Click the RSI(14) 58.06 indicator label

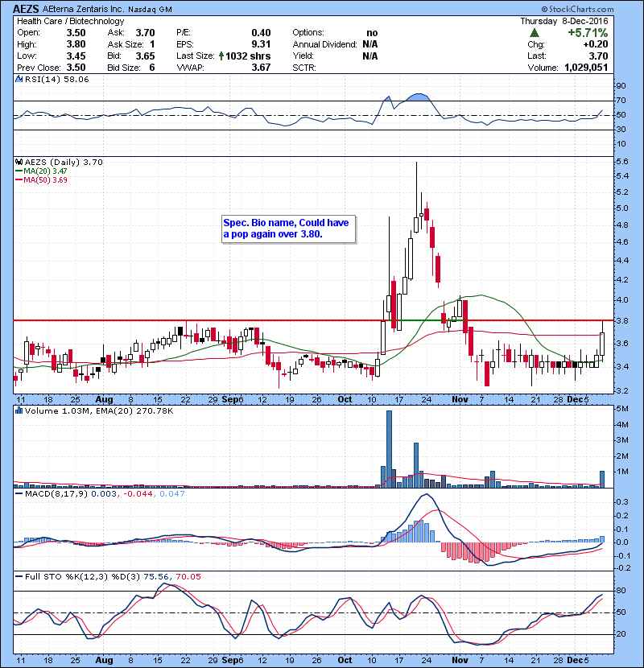56,79
